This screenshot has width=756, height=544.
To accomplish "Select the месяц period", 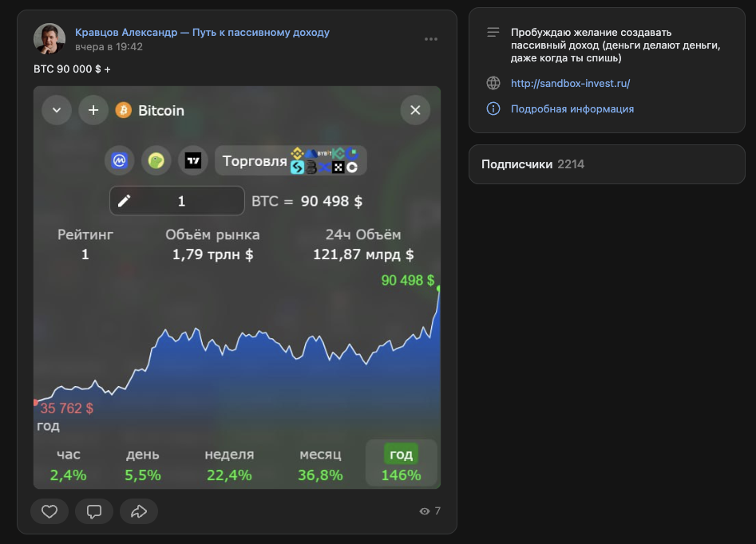I will coord(320,464).
